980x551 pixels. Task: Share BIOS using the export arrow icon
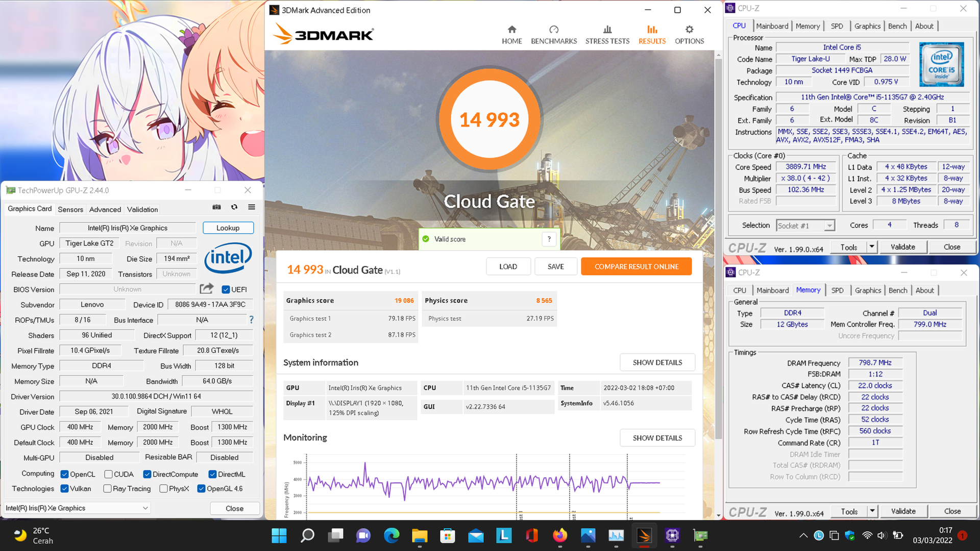(x=206, y=289)
